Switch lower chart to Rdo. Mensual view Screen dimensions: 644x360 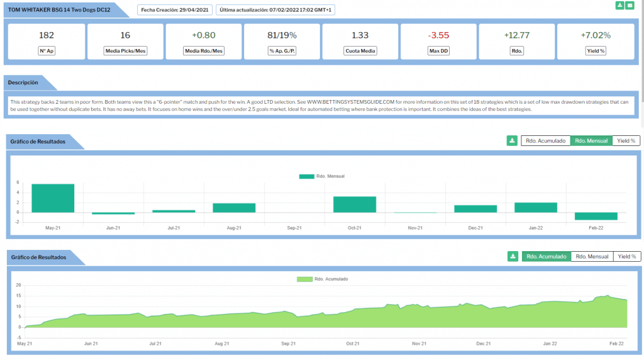coord(592,256)
